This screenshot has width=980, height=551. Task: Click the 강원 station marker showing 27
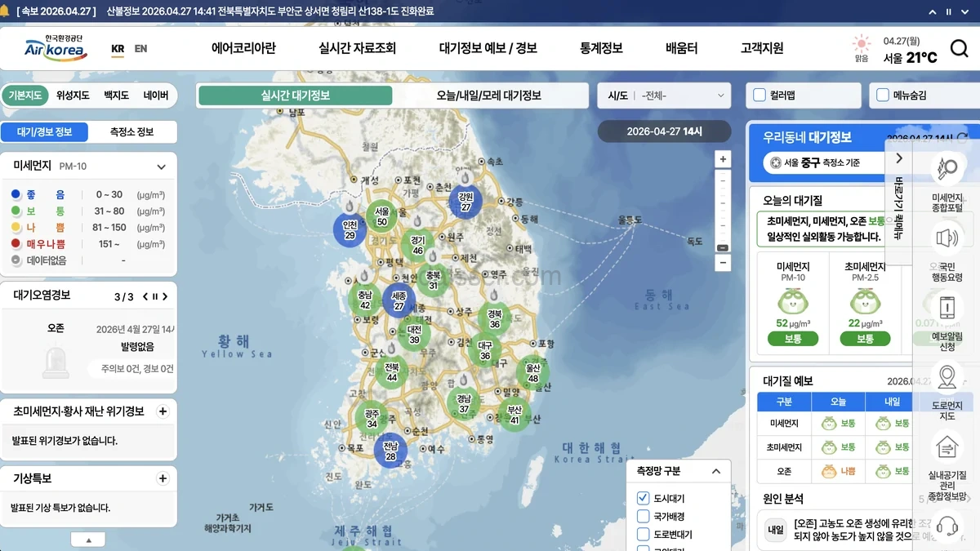[x=465, y=202]
